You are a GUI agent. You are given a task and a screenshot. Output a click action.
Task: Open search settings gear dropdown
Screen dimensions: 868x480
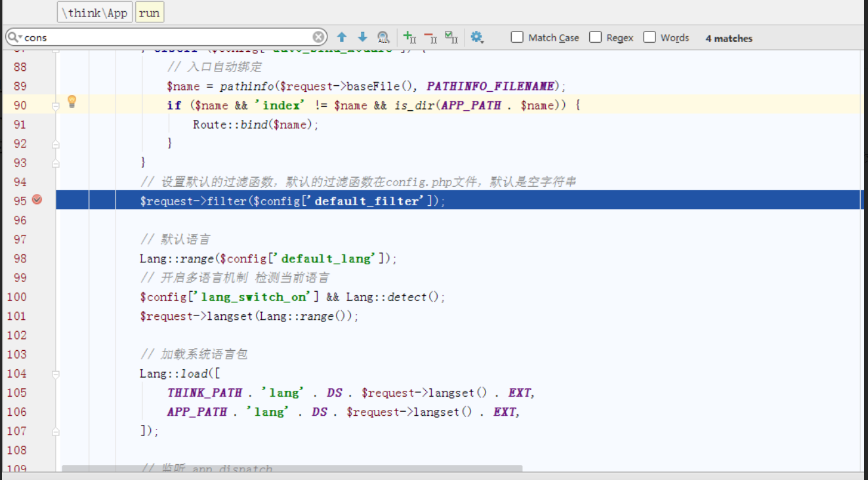[x=477, y=37]
